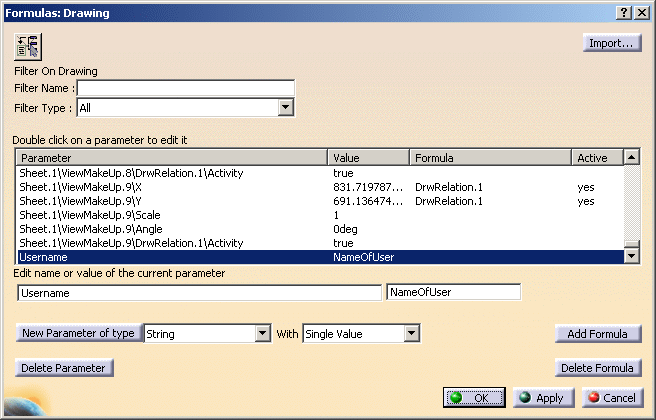656x420 pixels.
Task: Open the Single Value dropdown
Action: click(393, 334)
